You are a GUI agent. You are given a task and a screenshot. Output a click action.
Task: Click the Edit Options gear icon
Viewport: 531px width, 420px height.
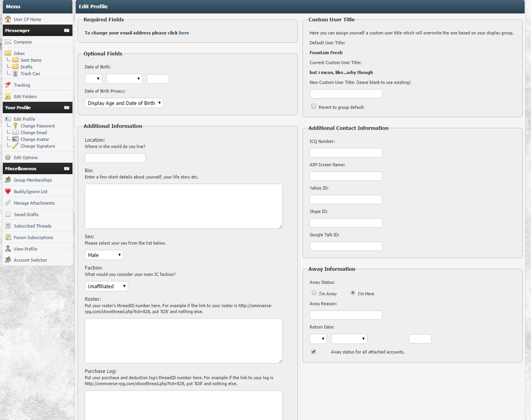pyautogui.click(x=8, y=157)
